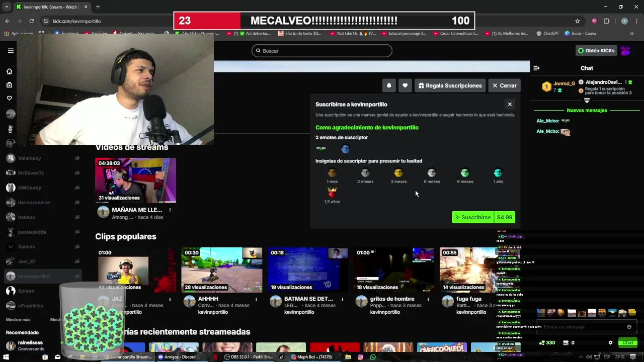Open options menu for gritos de hombre clip
Image resolution: width=644 pixels, height=362 pixels.
(428, 299)
